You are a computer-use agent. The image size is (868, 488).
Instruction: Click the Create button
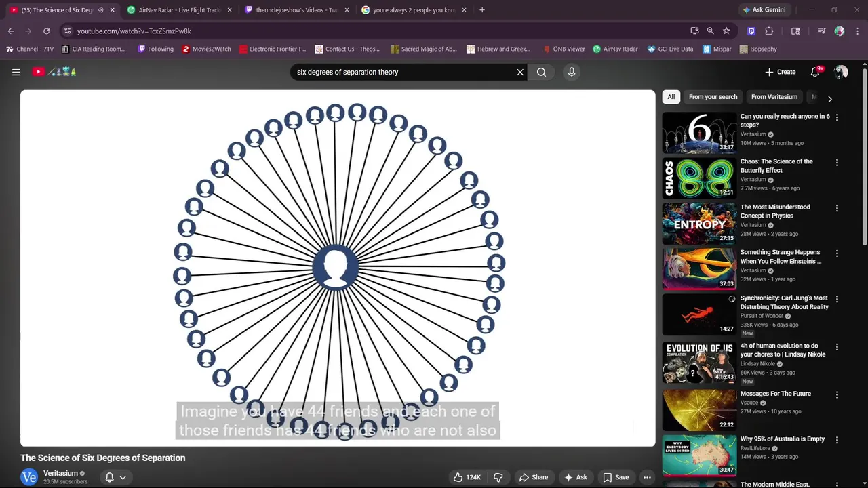click(780, 72)
